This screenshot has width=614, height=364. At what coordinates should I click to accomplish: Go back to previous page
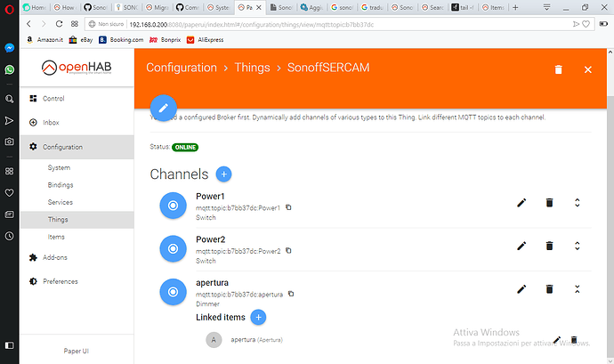coord(29,24)
